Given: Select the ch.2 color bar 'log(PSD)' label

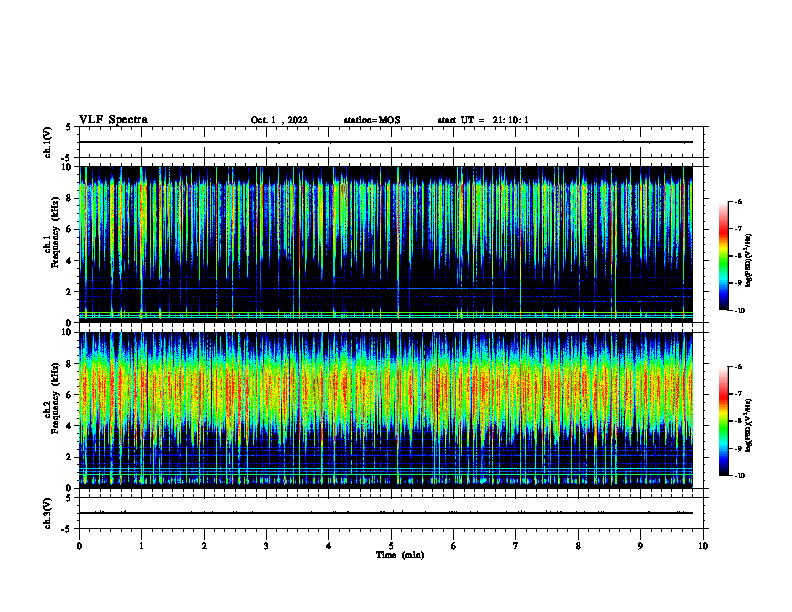Looking at the screenshot, I should (x=749, y=425).
